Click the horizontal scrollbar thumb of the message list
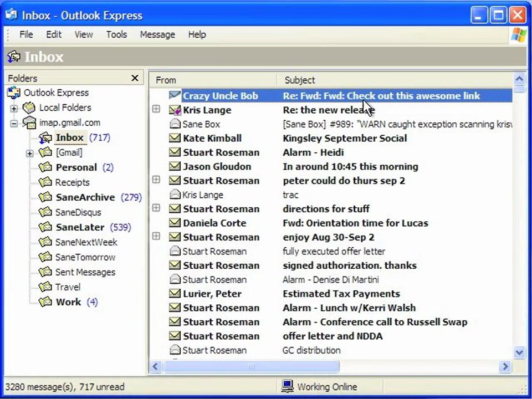The height and width of the screenshot is (399, 532). click(251, 366)
